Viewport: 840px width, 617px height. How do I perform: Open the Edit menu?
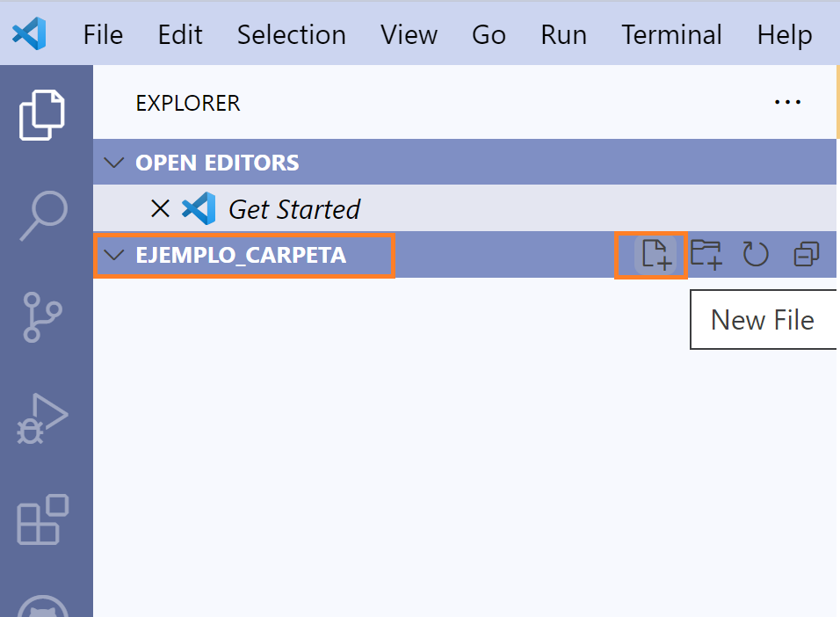click(x=180, y=35)
